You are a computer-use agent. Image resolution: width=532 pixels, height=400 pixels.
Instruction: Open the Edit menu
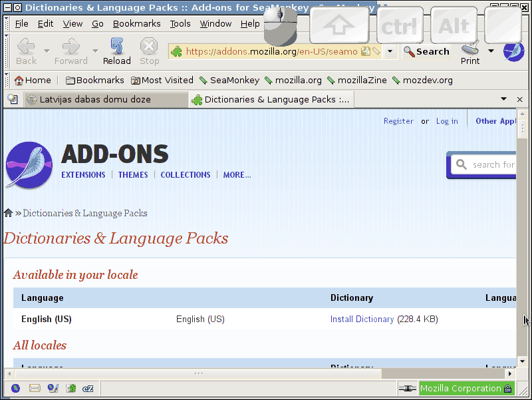(45, 23)
